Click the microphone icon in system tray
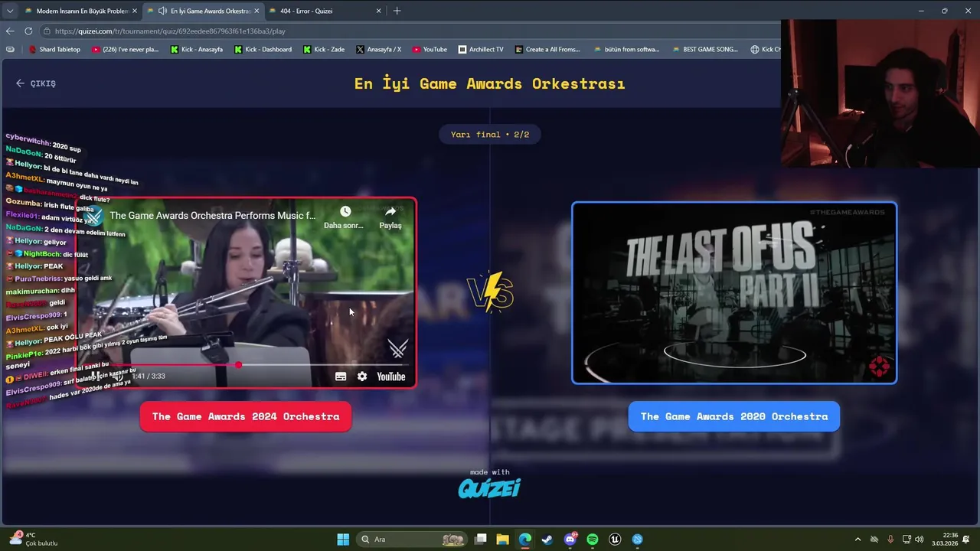This screenshot has width=980, height=551. [x=890, y=540]
